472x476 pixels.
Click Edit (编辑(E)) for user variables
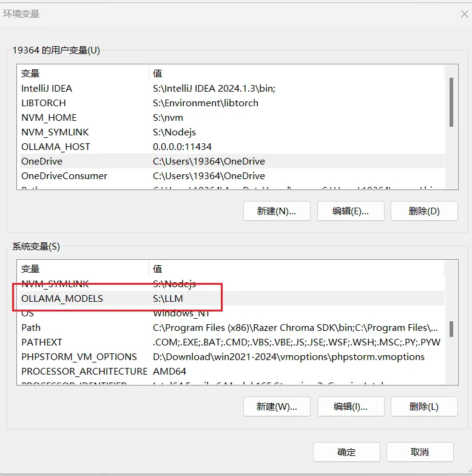coord(350,211)
